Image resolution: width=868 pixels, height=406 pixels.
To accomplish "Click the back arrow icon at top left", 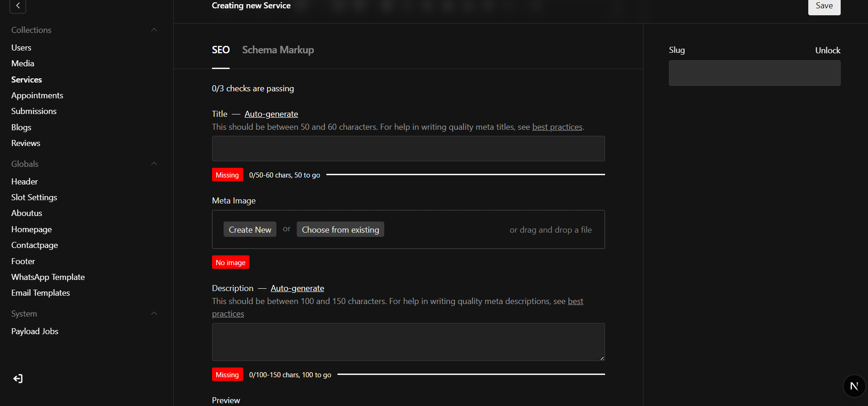I will 18,6.
